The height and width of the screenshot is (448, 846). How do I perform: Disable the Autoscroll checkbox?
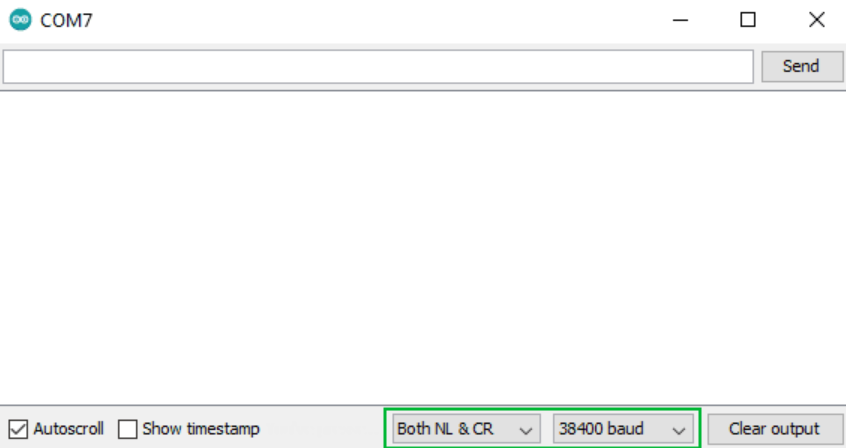coord(18,430)
